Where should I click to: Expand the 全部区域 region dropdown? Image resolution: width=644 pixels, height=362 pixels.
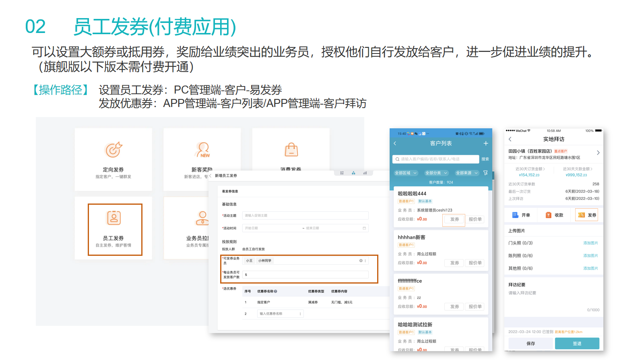click(406, 173)
